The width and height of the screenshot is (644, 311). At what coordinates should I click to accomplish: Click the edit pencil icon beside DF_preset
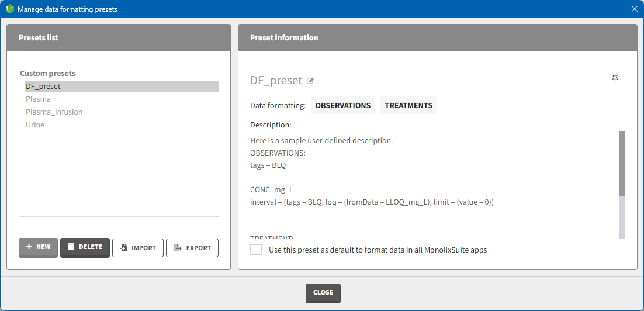click(x=311, y=81)
